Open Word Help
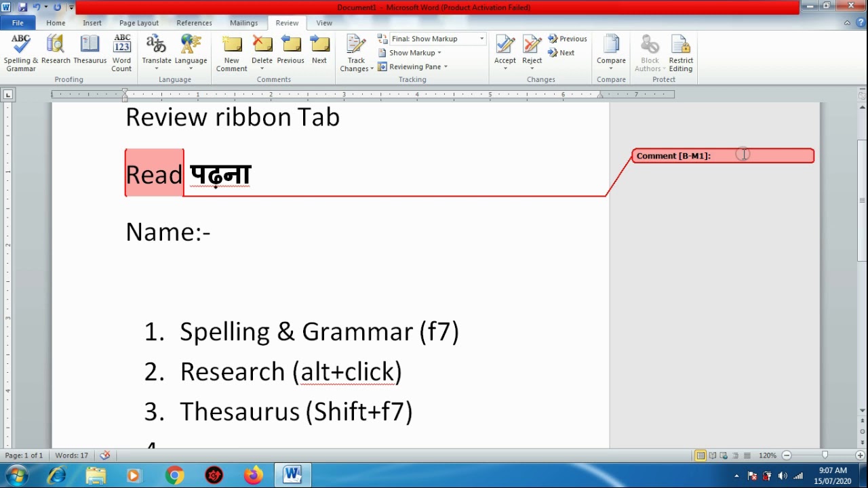Viewport: 868px width, 488px height. pos(861,23)
